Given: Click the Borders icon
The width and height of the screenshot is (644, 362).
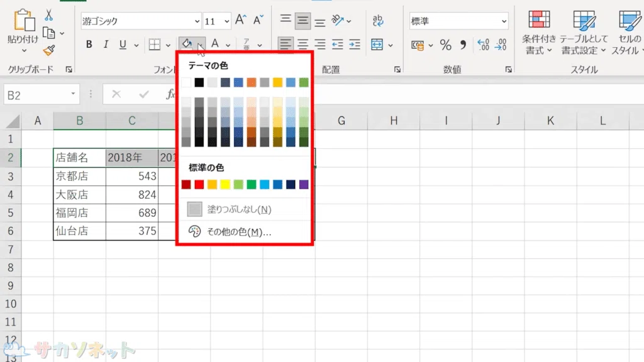Looking at the screenshot, I should (155, 45).
